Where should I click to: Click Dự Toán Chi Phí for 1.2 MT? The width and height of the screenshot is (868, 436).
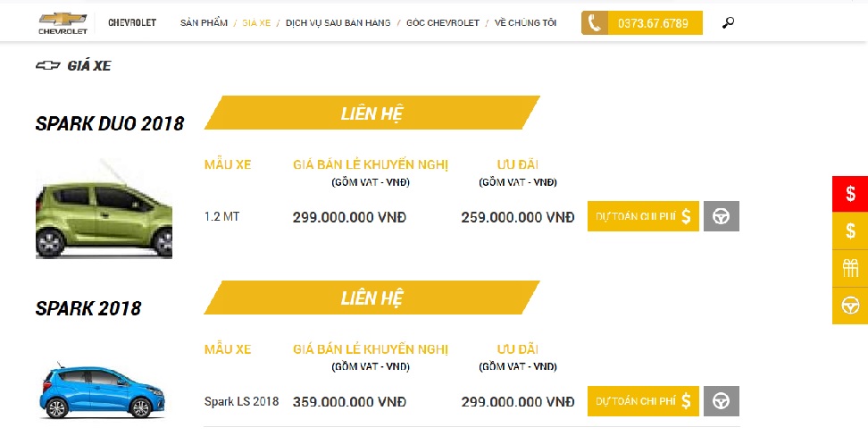point(643,216)
